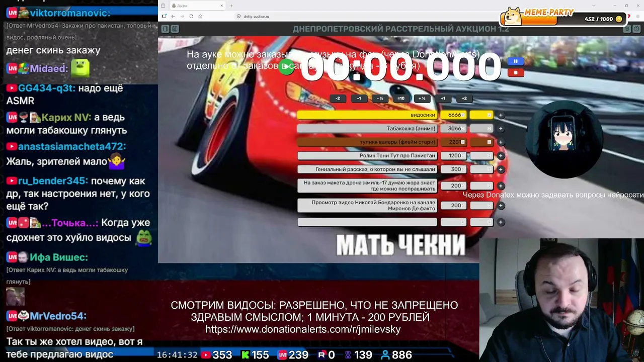Edit the макета дрона жмиль-17 lot name
This screenshot has height=362, width=644.
[367, 186]
